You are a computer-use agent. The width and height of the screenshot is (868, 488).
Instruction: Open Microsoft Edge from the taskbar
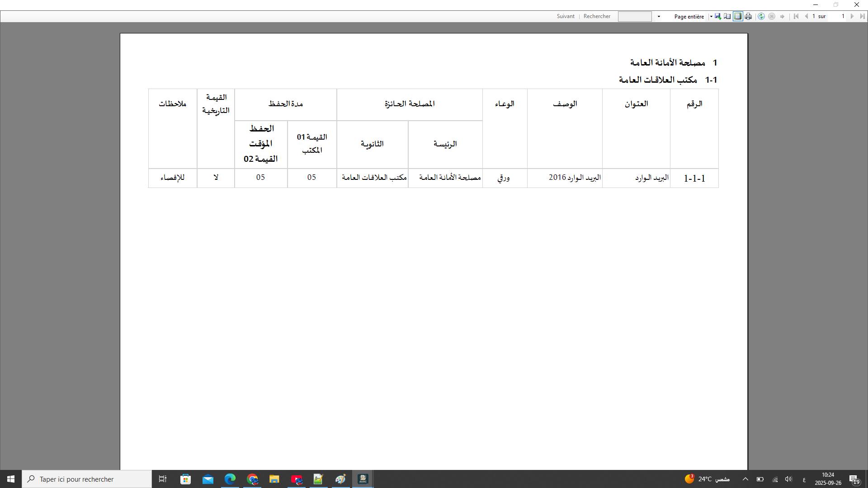(230, 479)
